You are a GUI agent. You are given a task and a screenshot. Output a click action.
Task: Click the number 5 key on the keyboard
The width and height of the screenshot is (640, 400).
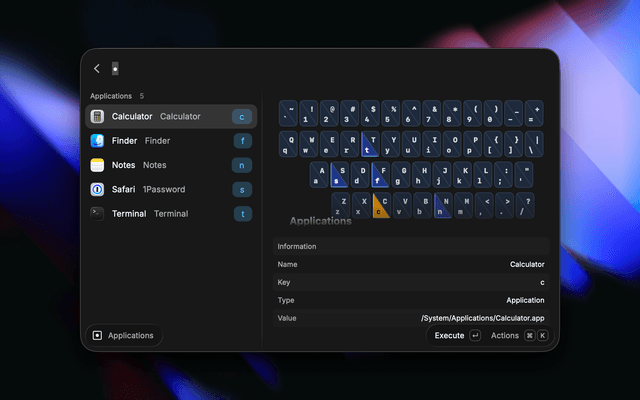(391, 113)
